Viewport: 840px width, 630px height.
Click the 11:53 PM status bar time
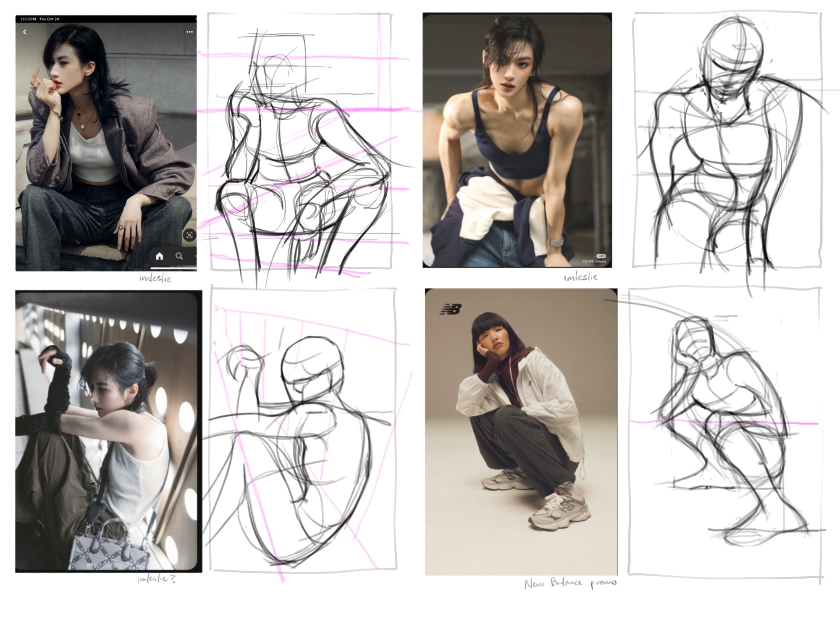(28, 19)
